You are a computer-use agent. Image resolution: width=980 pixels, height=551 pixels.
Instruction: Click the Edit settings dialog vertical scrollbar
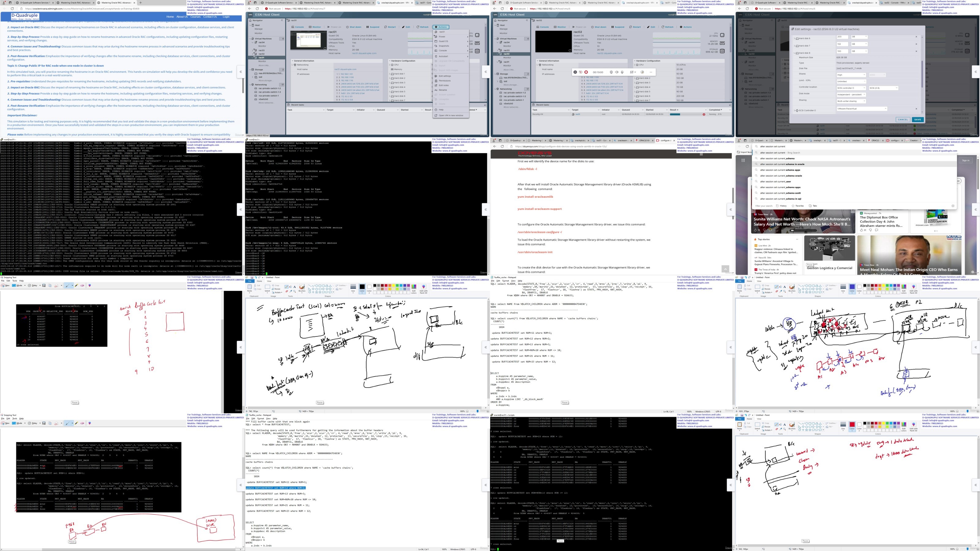pos(922,73)
